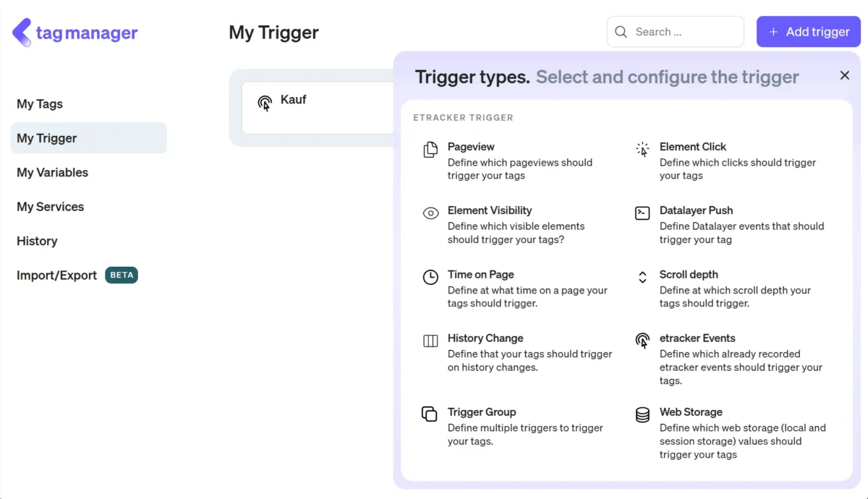Screen dimensions: 868x499
Task: Select the Datalayer Push trigger icon
Action: click(642, 213)
